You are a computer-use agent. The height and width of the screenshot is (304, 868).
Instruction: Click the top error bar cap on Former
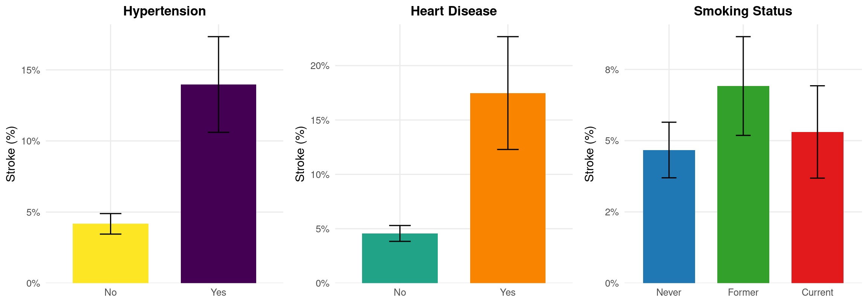[x=743, y=37]
